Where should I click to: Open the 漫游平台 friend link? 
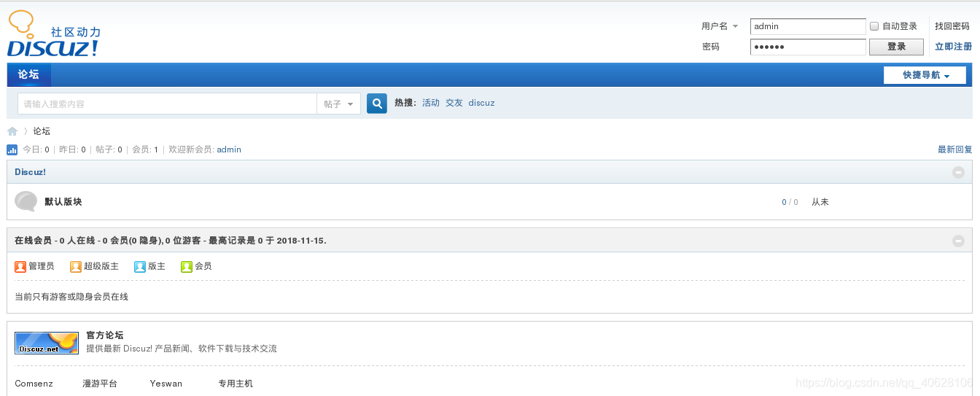(100, 384)
